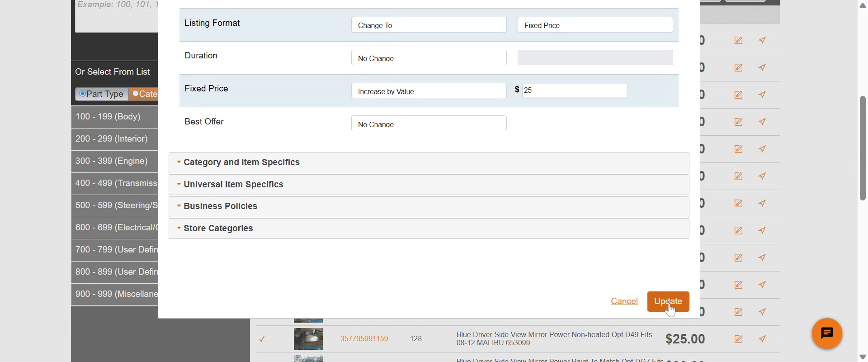This screenshot has width=868, height=362.
Task: Click title 'Blue Driver Side View Mirror Power Non-heated'
Action: click(554, 339)
